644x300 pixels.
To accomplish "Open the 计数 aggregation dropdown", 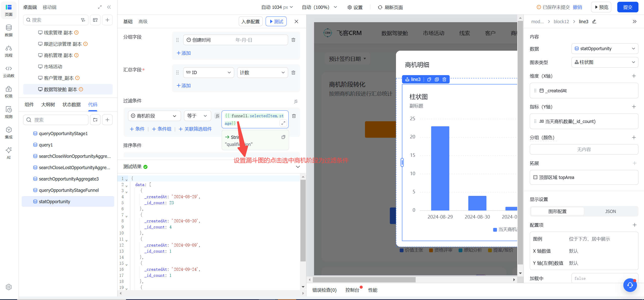I will point(262,73).
